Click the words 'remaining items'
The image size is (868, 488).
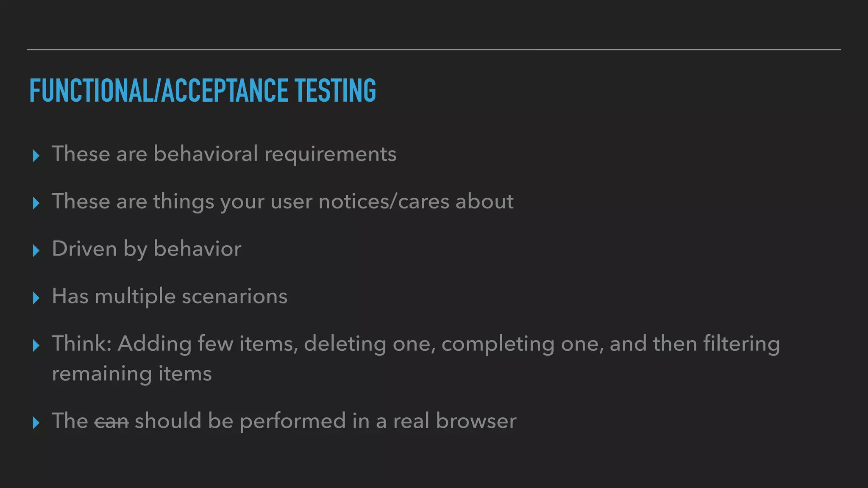(x=132, y=374)
